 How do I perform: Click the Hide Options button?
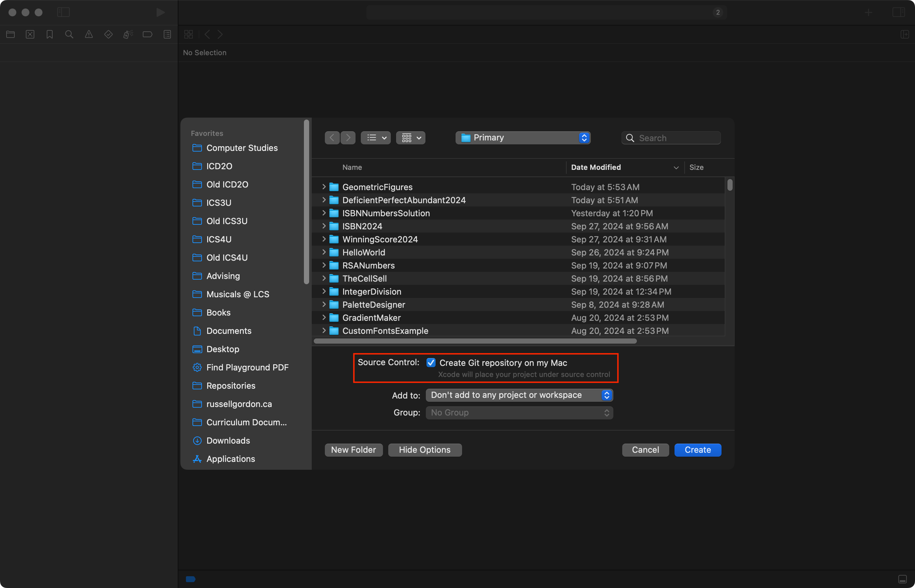coord(424,450)
